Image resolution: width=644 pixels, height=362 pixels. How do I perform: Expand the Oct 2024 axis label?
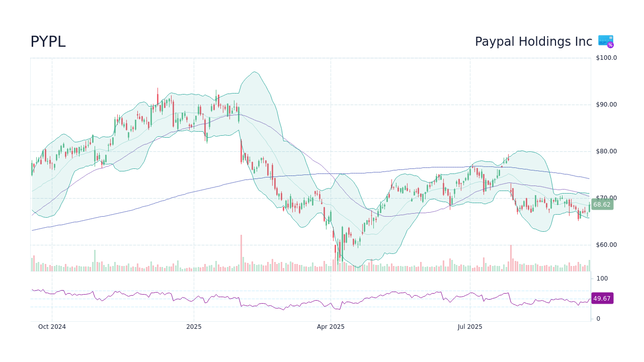[x=52, y=327]
